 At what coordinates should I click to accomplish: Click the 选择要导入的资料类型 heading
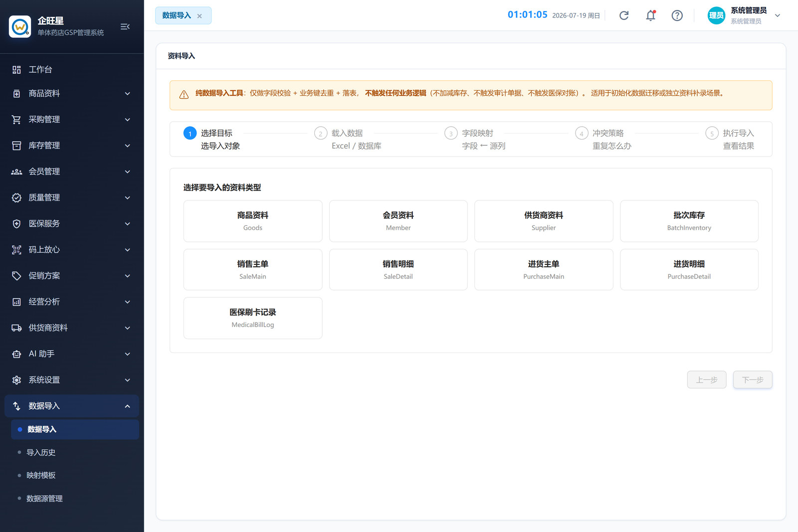click(x=222, y=187)
